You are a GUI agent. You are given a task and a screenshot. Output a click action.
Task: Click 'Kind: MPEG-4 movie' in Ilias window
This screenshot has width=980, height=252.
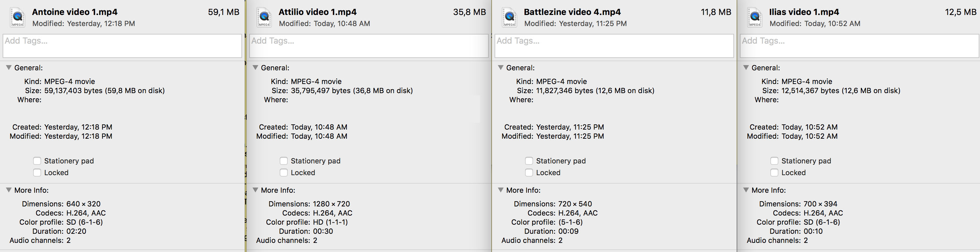tap(797, 81)
